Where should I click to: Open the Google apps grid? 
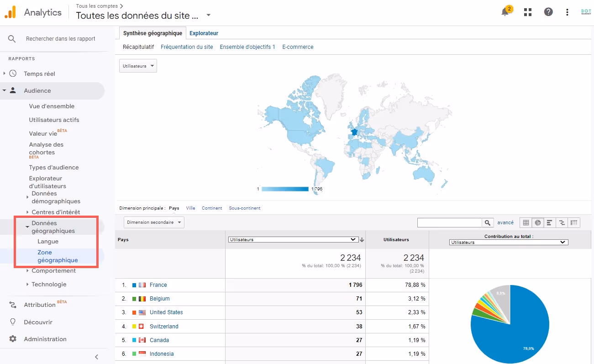click(527, 12)
